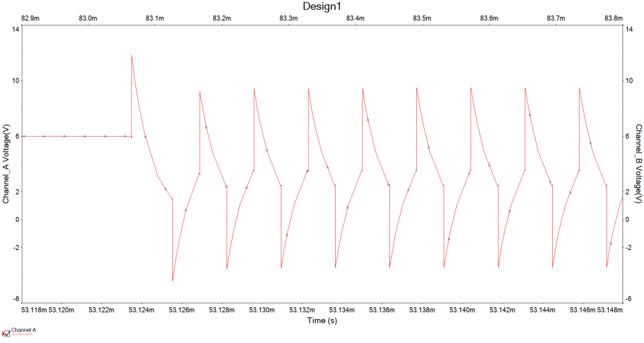Viewport: 644px width, 343px height.
Task: Uncheck the Channel A trace checkbox
Action: click(x=7, y=333)
